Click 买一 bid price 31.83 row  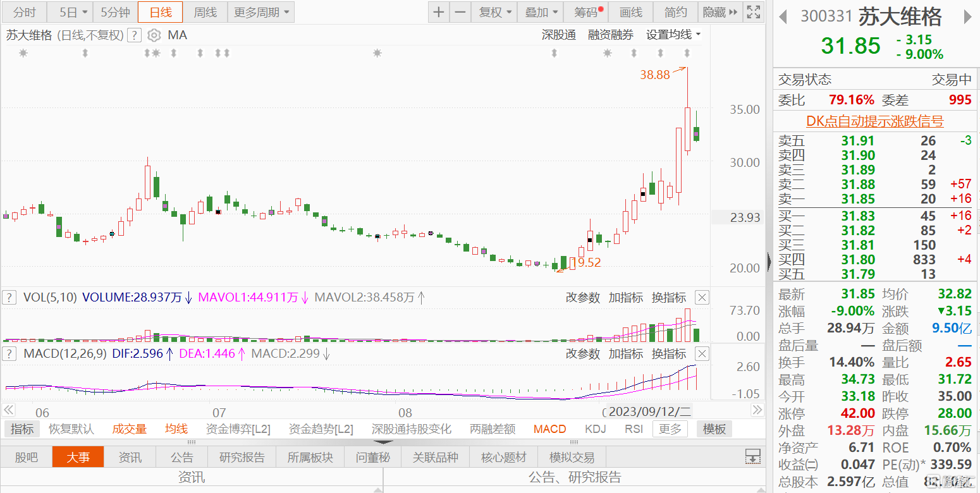pos(875,216)
